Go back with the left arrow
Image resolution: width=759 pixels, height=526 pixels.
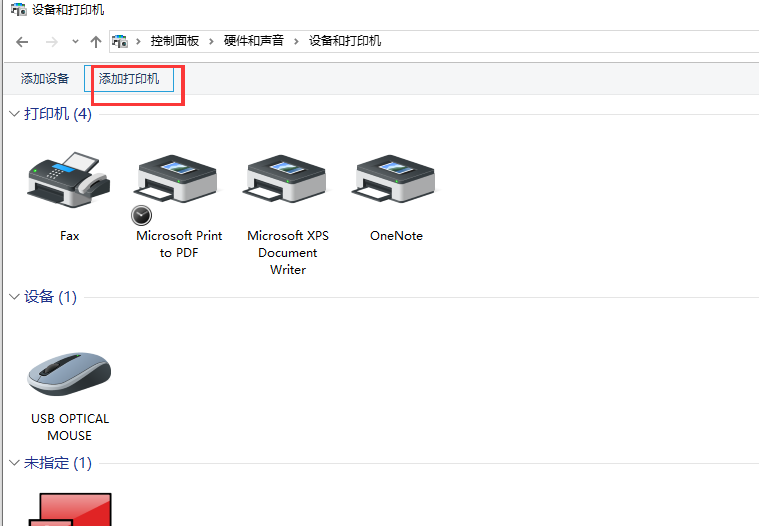pos(22,42)
